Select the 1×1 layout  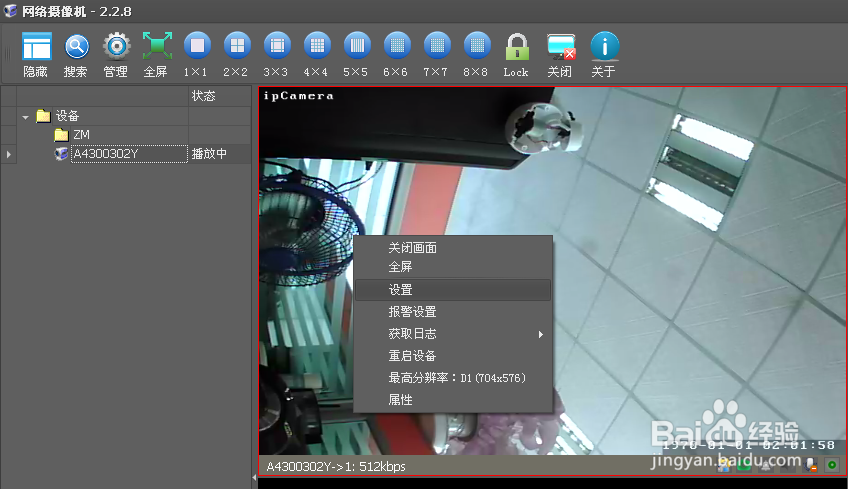197,46
